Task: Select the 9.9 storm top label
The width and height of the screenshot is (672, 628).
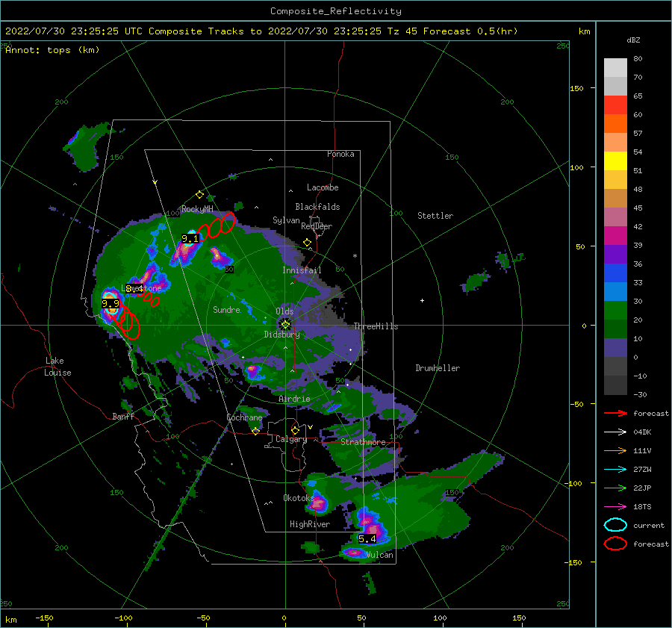Action: 111,303
